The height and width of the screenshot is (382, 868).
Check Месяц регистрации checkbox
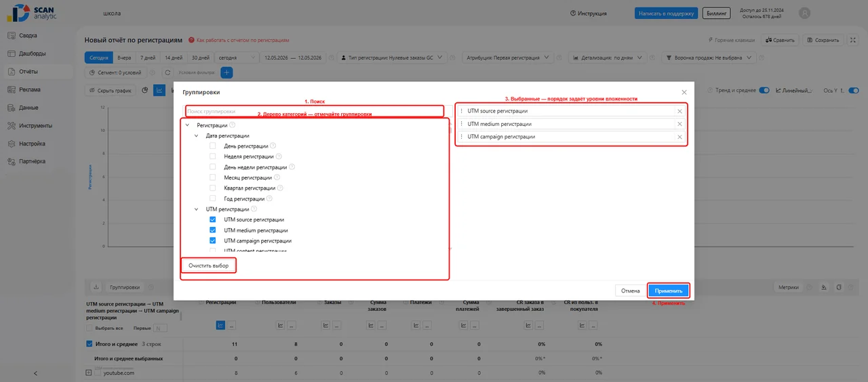click(213, 177)
